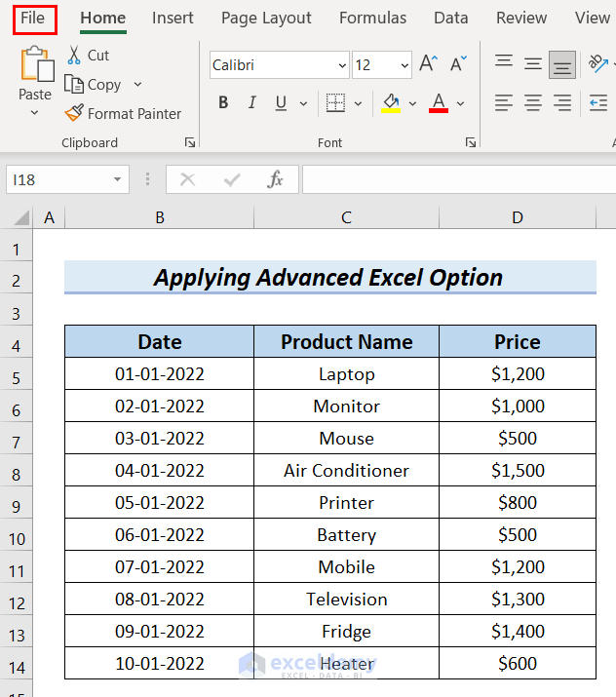Open the Name Box dropdown arrow
The width and height of the screenshot is (616, 697).
pyautogui.click(x=117, y=179)
